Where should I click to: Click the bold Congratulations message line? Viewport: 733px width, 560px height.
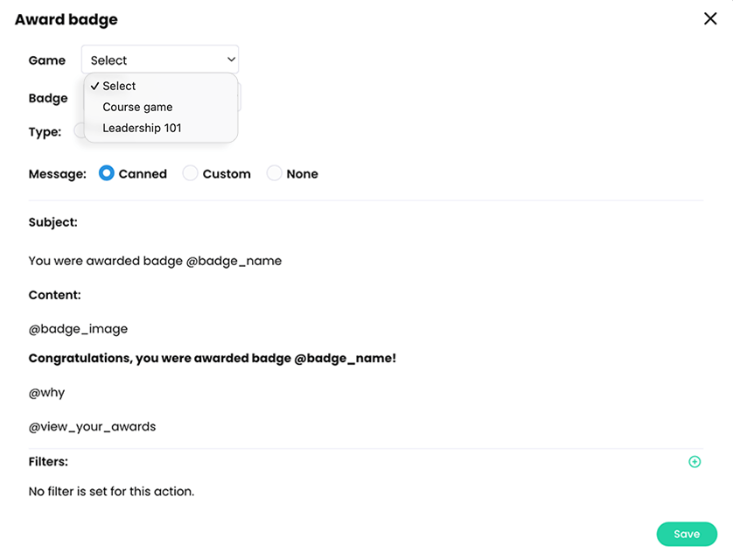click(x=213, y=359)
